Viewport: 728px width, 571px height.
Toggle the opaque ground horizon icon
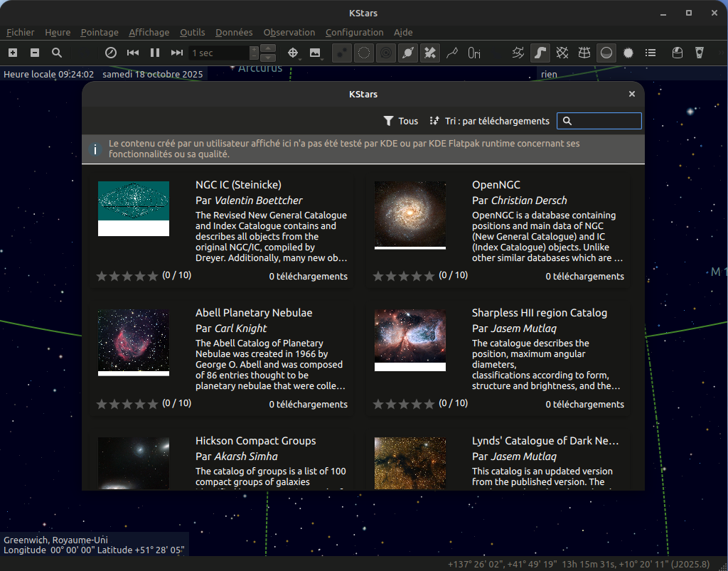606,53
